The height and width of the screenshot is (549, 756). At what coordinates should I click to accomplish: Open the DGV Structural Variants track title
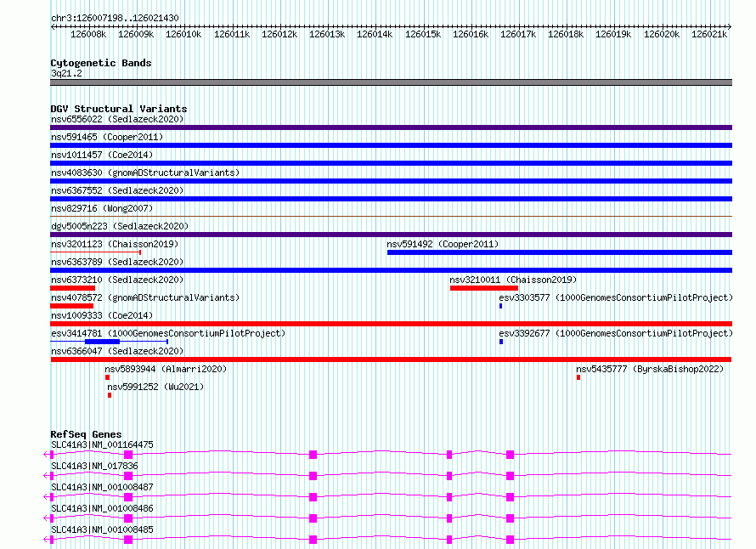[119, 109]
